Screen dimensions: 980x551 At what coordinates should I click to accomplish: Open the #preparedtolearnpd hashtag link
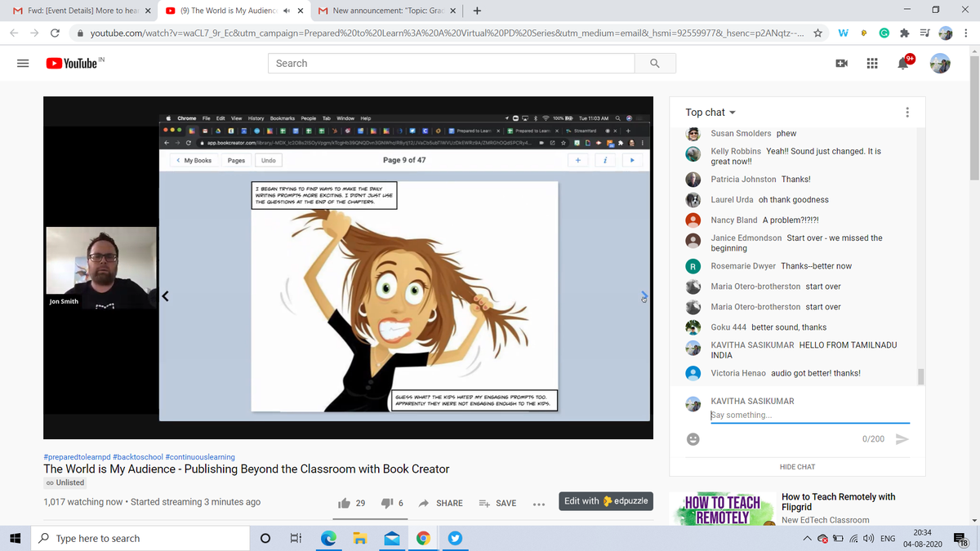point(77,457)
